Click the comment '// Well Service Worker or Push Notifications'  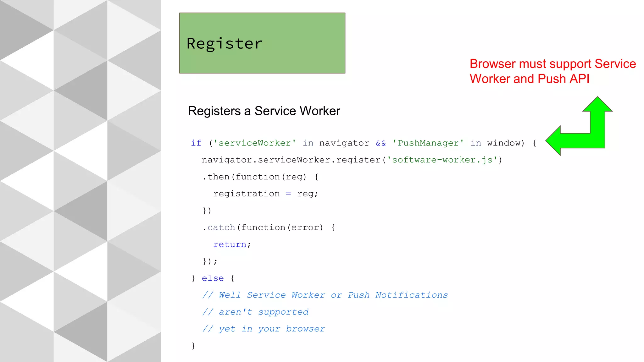click(325, 295)
